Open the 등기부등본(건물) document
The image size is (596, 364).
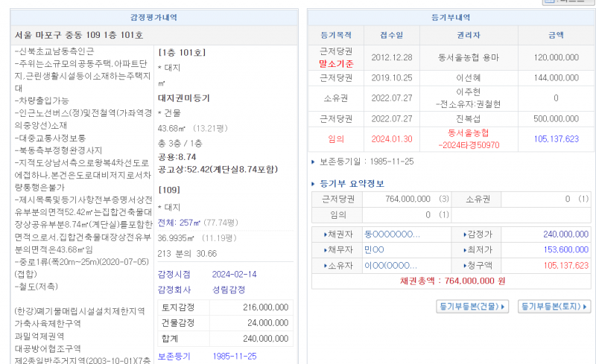point(472,306)
